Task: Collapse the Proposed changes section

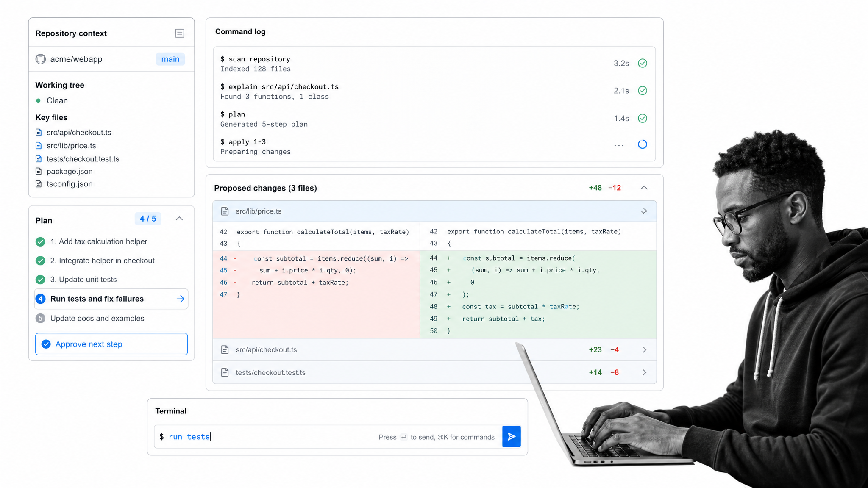Action: (644, 188)
